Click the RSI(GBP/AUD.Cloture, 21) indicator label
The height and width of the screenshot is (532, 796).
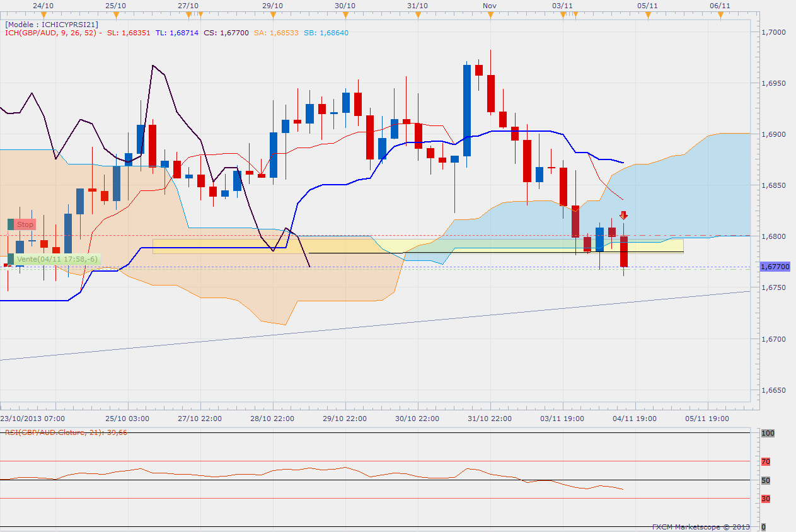coord(66,432)
